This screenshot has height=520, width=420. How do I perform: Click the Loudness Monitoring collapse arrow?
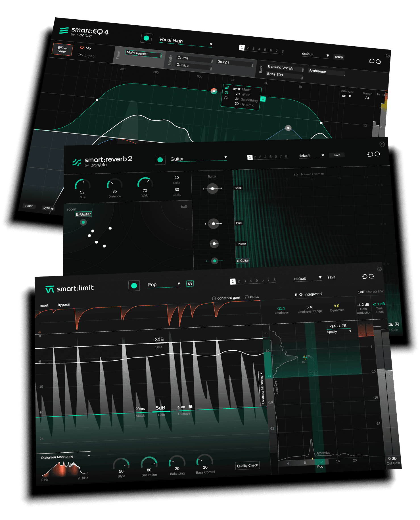[x=261, y=374]
